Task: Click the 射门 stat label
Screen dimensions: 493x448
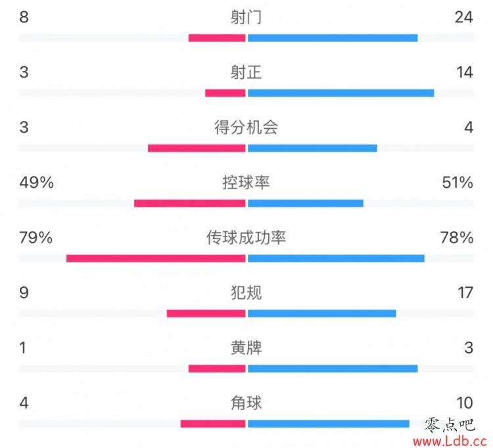Action: (246, 17)
